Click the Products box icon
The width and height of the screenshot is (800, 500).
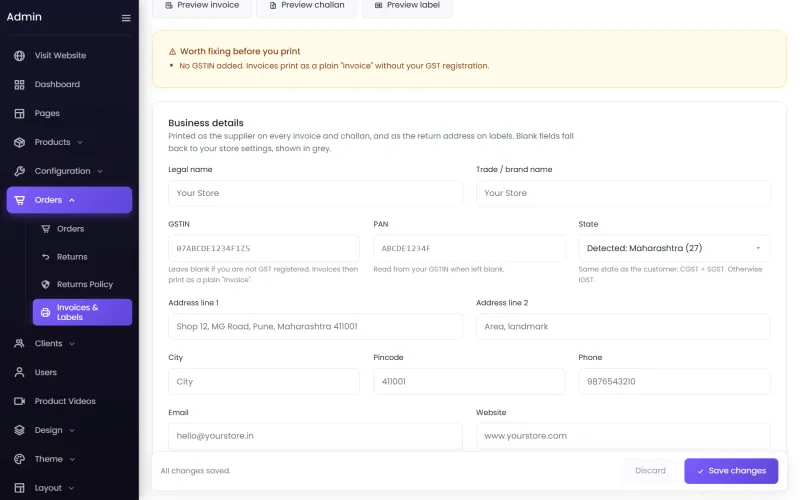[19, 142]
